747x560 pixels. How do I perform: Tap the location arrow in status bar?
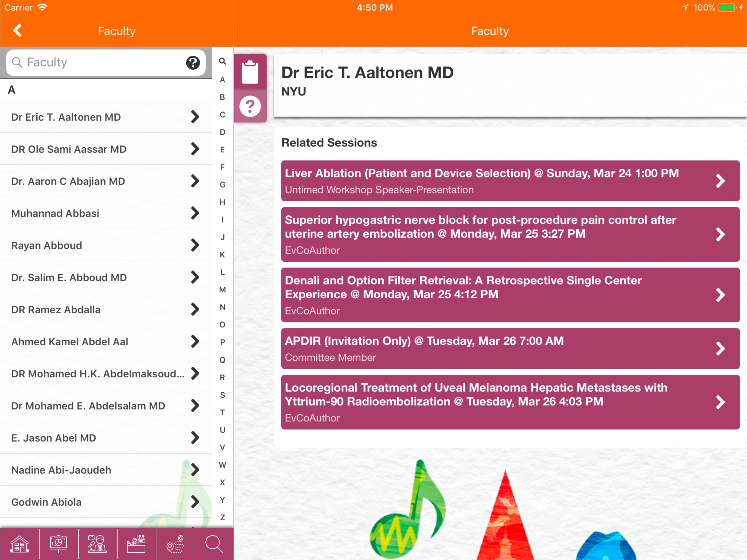point(685,7)
